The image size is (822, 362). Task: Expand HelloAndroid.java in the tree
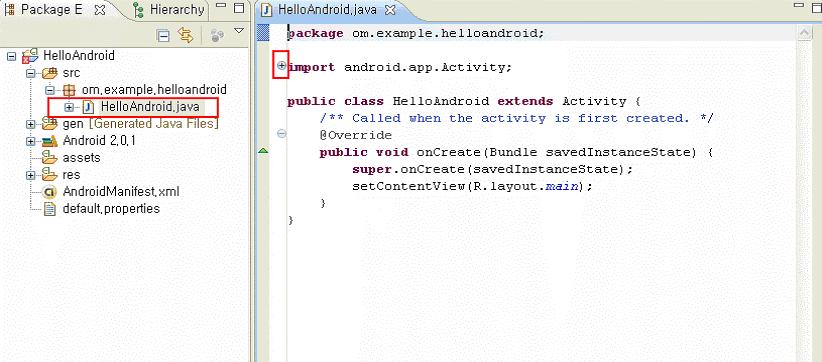tap(69, 107)
